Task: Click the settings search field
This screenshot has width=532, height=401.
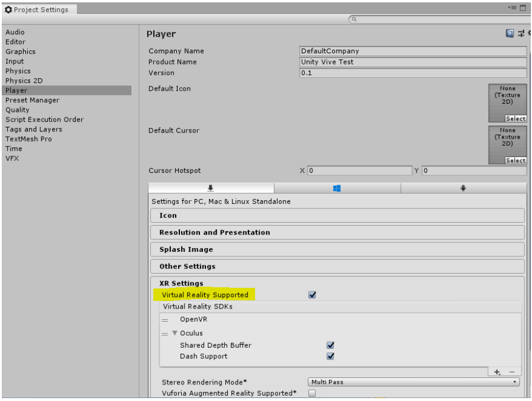Action: [x=439, y=20]
